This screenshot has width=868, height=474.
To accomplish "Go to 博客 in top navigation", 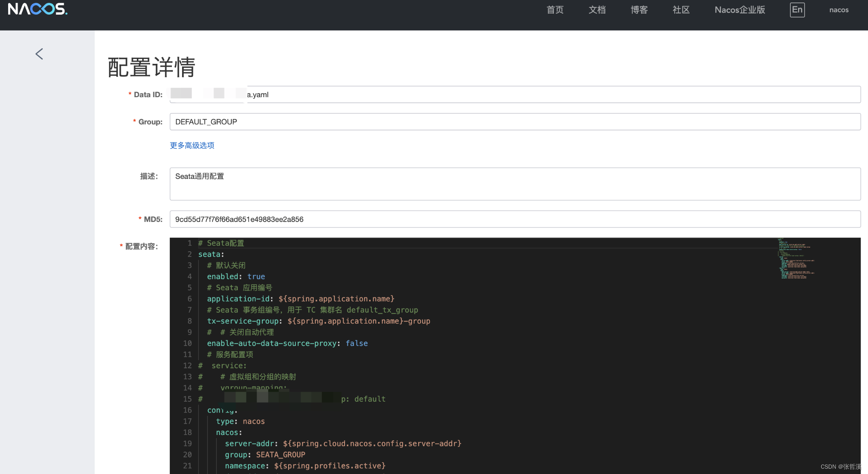I will [639, 10].
